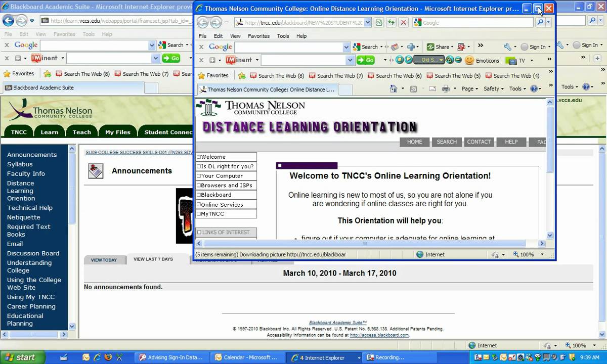Screen dimensions: 607x364
Task: Expand address bar dropdown in Thomas Nelson window
Action: 367,23
